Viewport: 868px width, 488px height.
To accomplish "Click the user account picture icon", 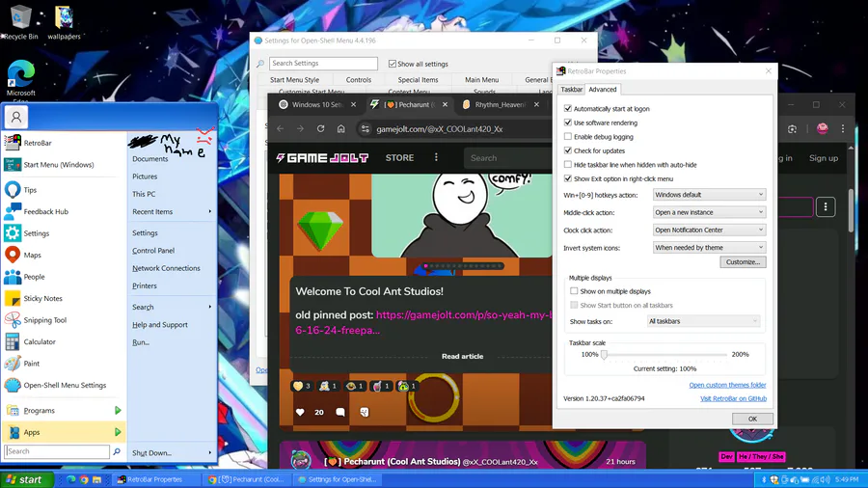I will 16,117.
